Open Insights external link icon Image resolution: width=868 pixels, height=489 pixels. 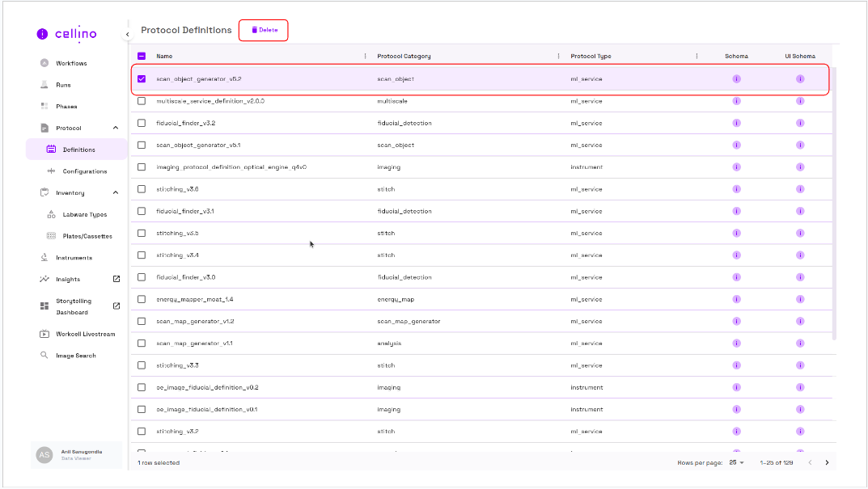116,279
